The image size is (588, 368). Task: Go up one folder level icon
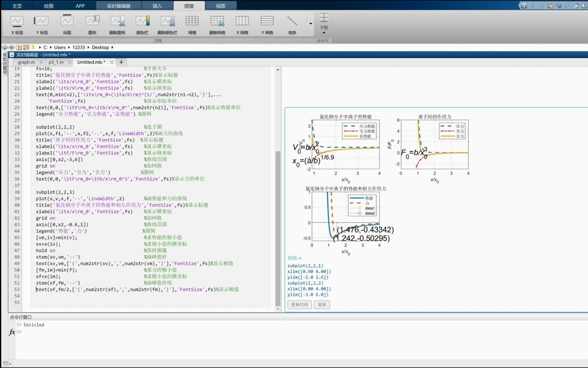(x=18, y=47)
